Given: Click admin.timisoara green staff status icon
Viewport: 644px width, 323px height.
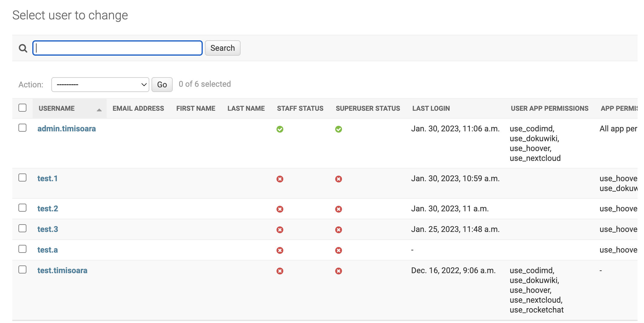Looking at the screenshot, I should point(280,129).
